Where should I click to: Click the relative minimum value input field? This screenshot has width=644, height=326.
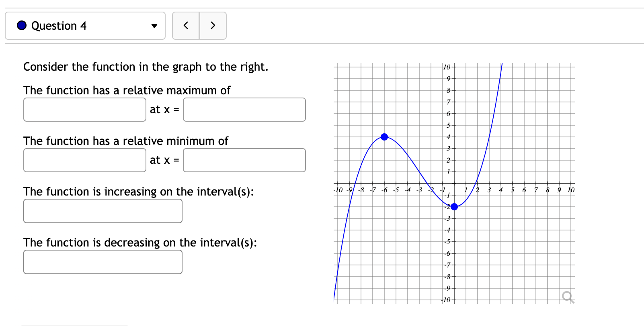[84, 160]
